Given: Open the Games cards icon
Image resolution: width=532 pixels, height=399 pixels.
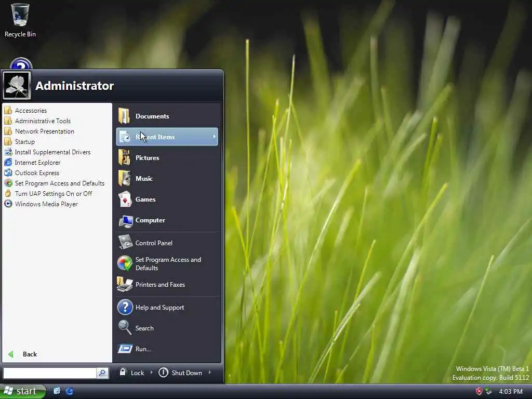Looking at the screenshot, I should click(x=125, y=199).
